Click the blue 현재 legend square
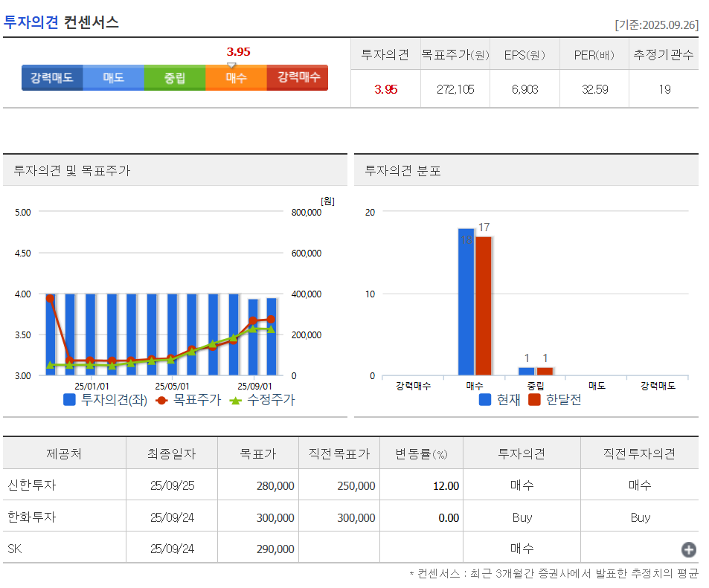This screenshot has width=709, height=588. [x=485, y=399]
